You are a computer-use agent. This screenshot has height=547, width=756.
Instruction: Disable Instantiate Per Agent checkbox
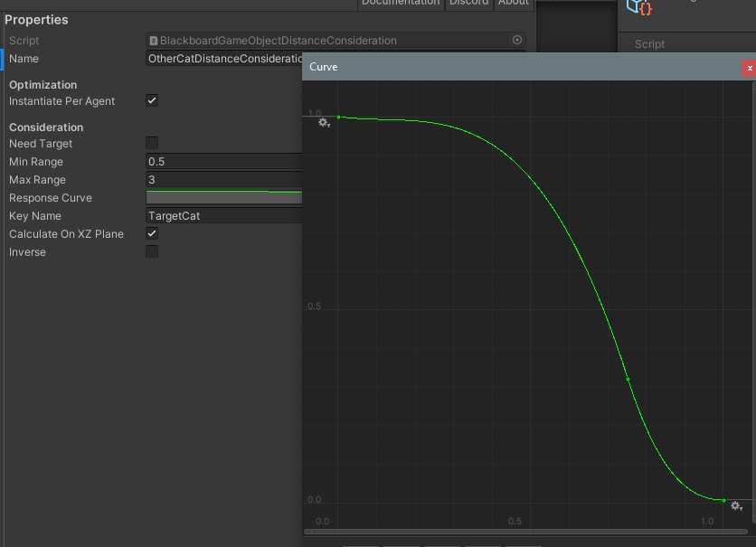coord(152,100)
